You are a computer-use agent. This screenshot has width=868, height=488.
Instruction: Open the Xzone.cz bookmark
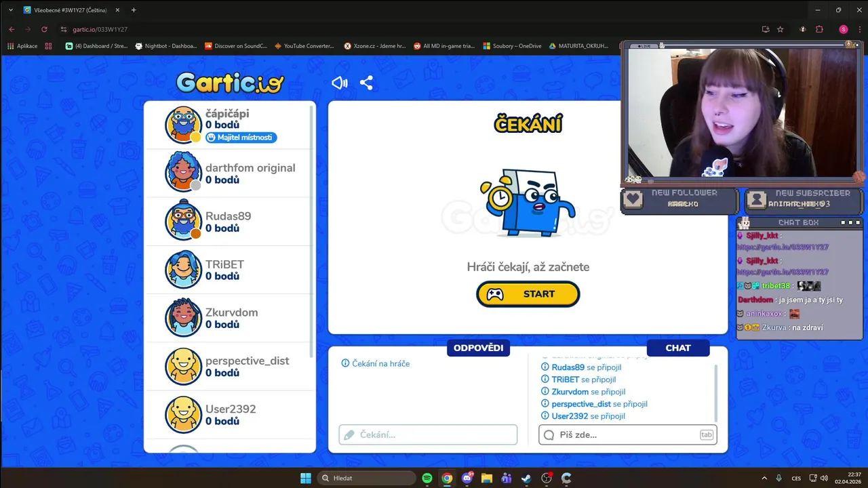coord(375,46)
